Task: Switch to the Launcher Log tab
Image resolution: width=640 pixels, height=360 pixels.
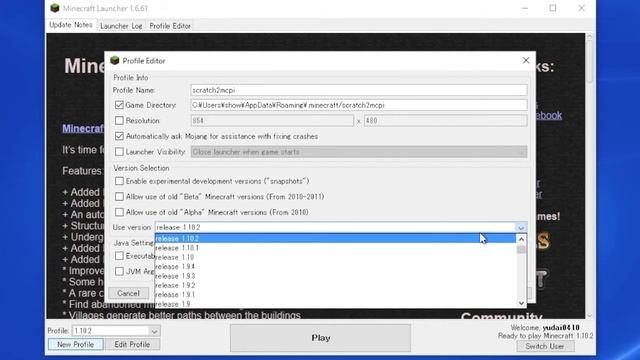Action: 121,26
